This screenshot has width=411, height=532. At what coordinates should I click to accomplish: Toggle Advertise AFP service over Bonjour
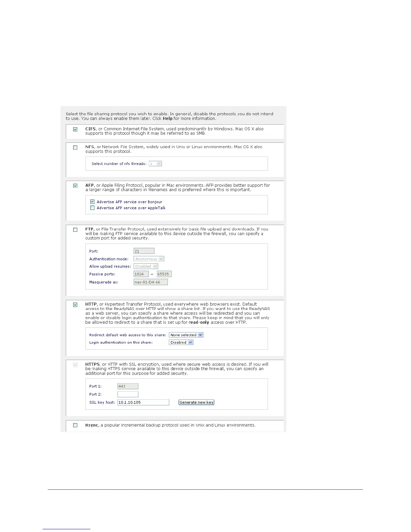tap(92, 202)
